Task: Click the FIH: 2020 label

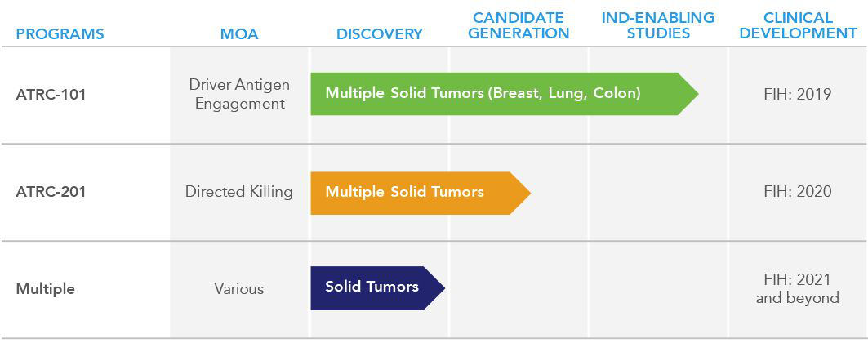Action: 798,191
